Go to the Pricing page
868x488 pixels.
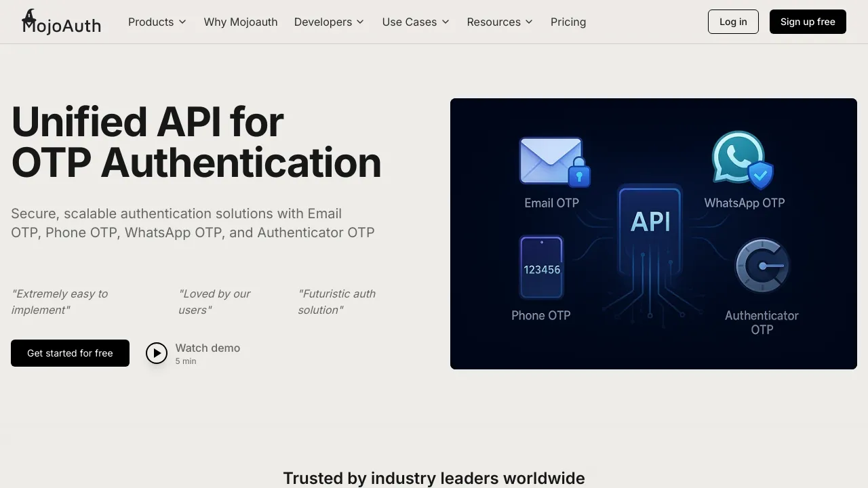point(568,22)
